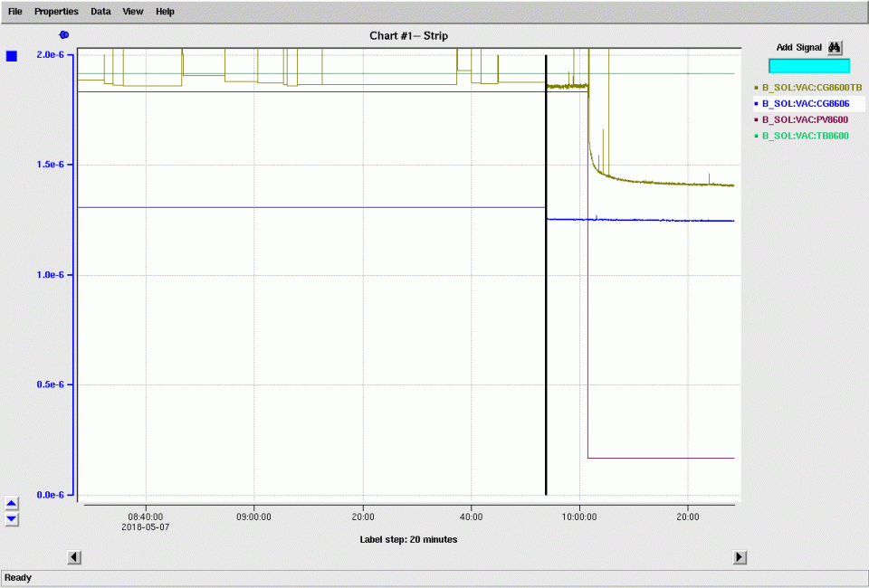Open the File menu
Viewport: 869px width, 588px height.
click(x=15, y=12)
